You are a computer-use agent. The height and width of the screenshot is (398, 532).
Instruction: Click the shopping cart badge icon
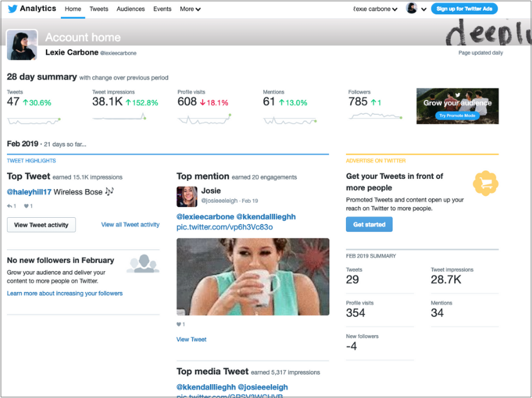pos(486,183)
